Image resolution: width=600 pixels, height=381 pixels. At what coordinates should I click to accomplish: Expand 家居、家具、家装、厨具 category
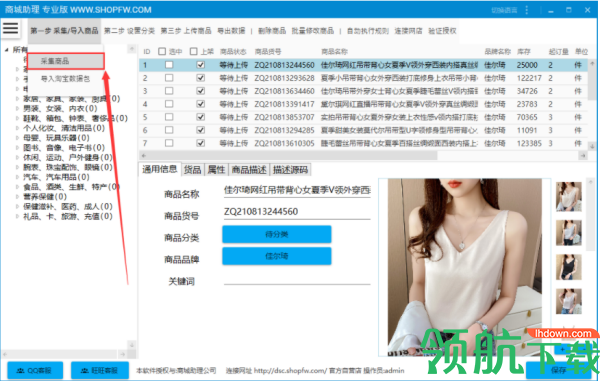pos(17,99)
